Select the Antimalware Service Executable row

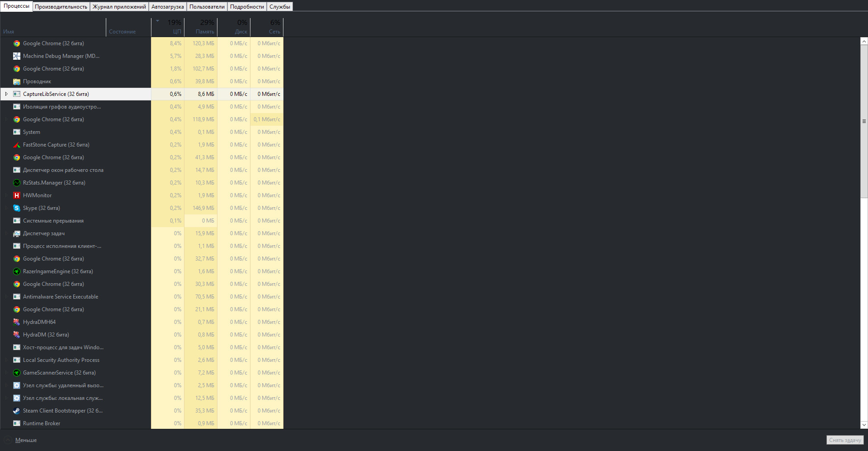[x=61, y=297]
